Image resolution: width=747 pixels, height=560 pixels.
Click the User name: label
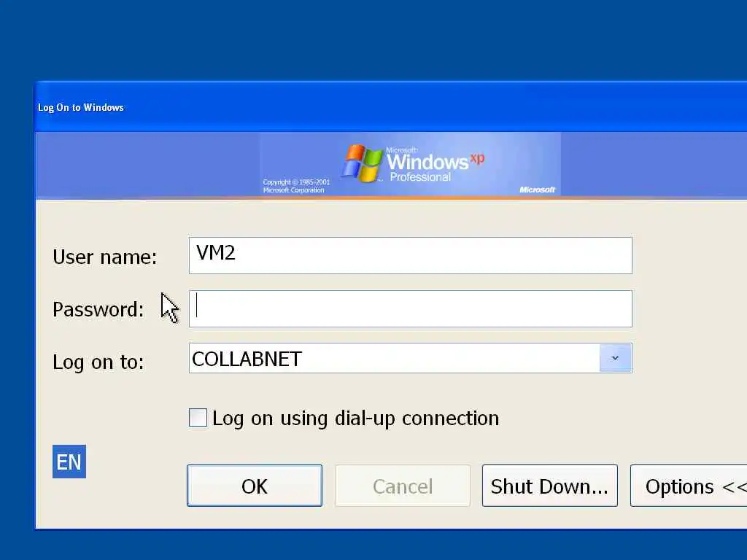click(x=105, y=257)
